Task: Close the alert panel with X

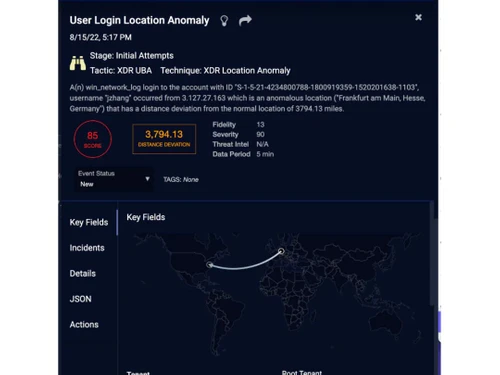Action: (418, 17)
